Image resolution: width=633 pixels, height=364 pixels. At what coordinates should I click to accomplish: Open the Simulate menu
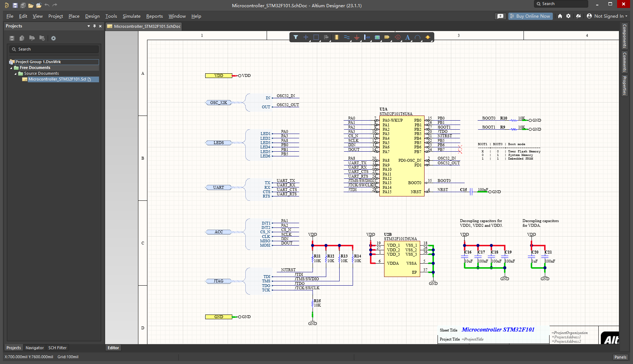132,16
